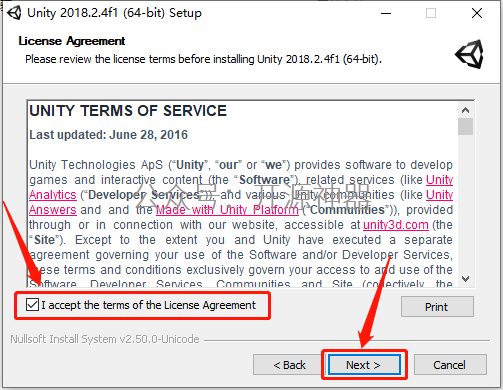Click the Next > button
The width and height of the screenshot is (503, 390).
click(x=364, y=365)
